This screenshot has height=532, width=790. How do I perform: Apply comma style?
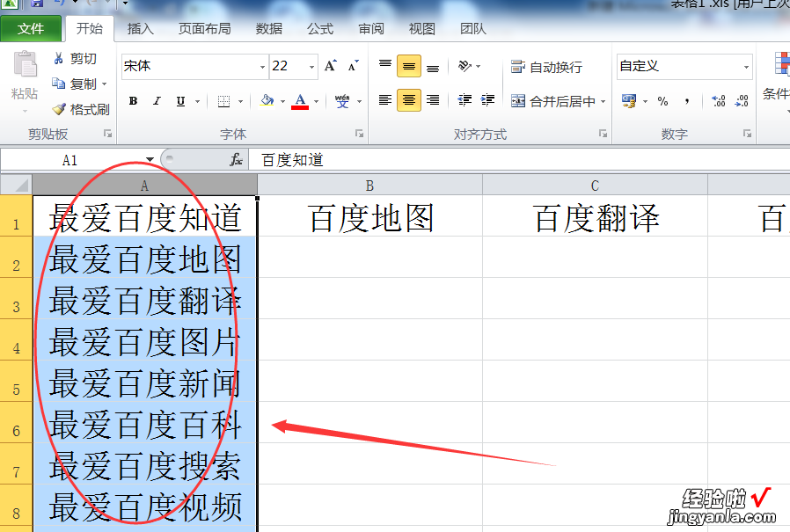pyautogui.click(x=687, y=101)
